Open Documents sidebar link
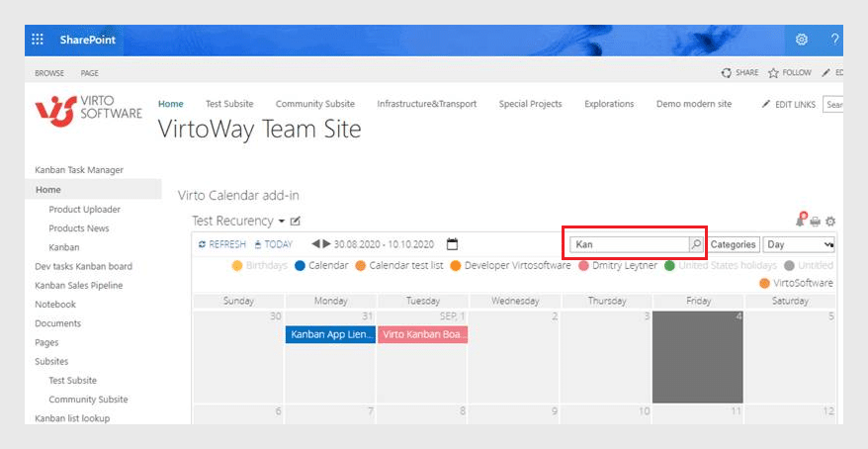 click(57, 323)
